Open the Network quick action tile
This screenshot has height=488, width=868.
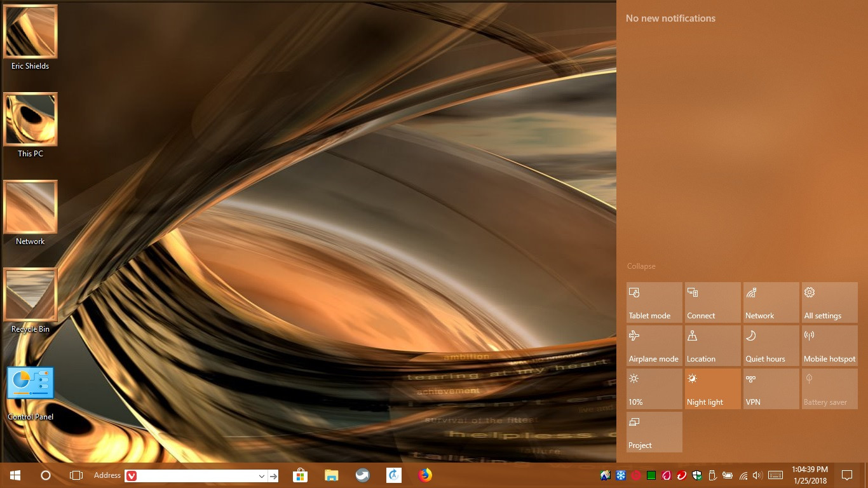coord(771,302)
